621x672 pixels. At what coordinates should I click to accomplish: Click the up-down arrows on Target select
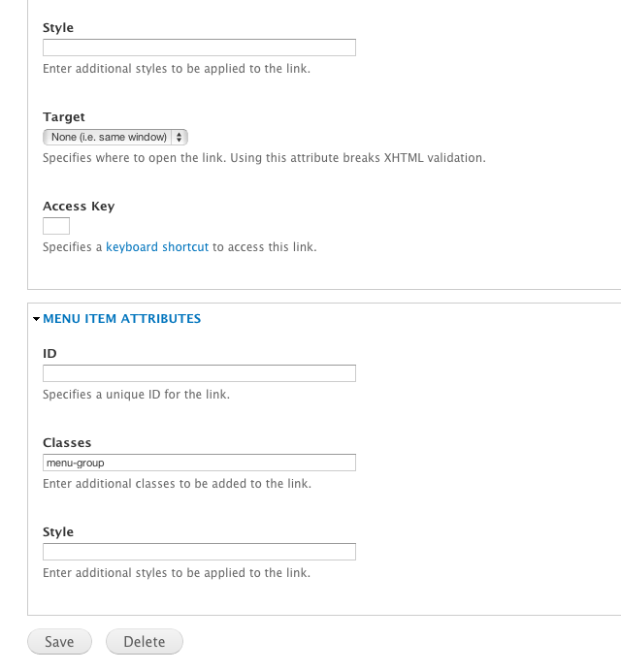(180, 137)
